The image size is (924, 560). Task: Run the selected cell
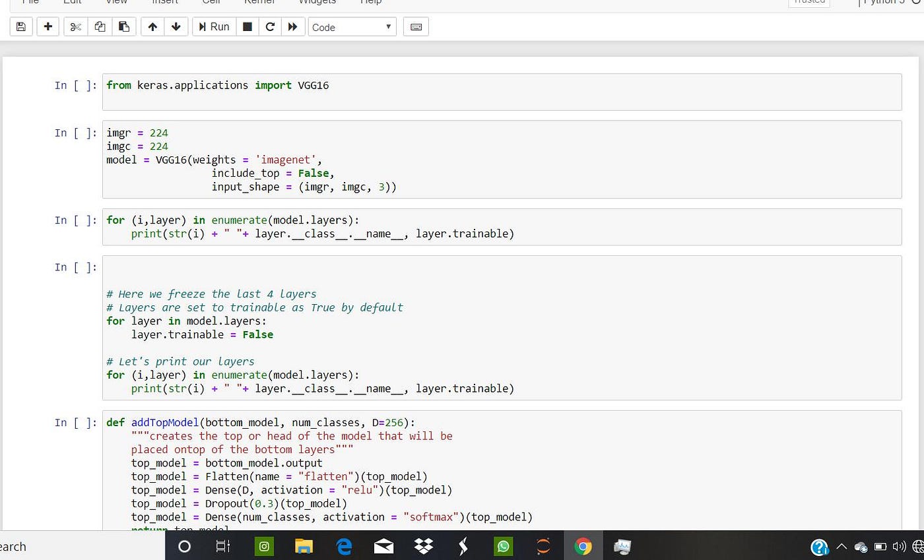[x=214, y=27]
